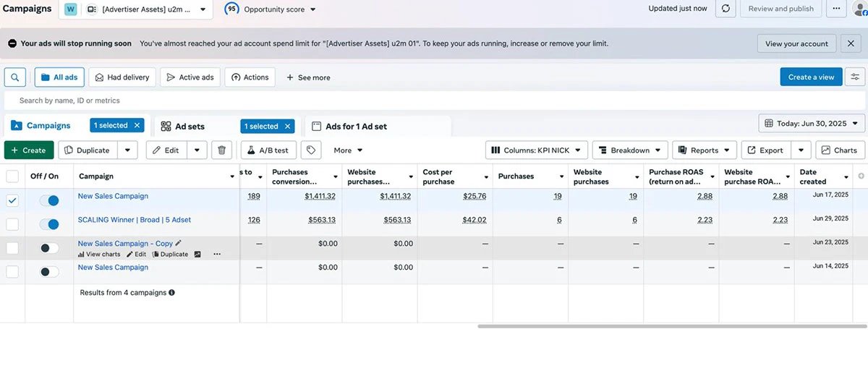
Task: Click the three-dot more options in header
Action: (x=836, y=9)
